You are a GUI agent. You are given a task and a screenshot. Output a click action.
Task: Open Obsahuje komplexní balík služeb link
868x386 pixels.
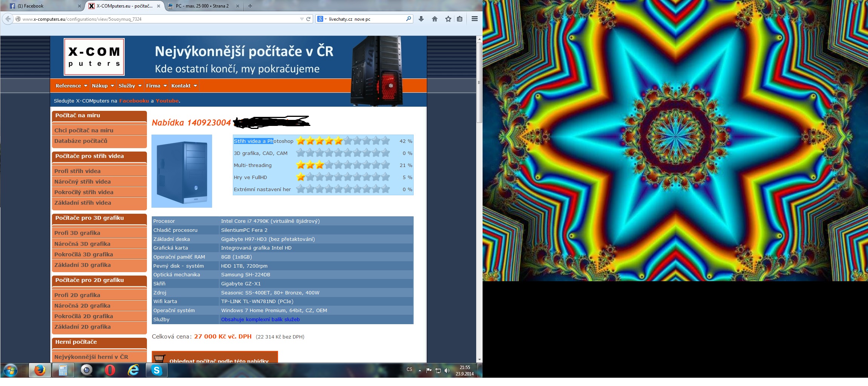[260, 320]
